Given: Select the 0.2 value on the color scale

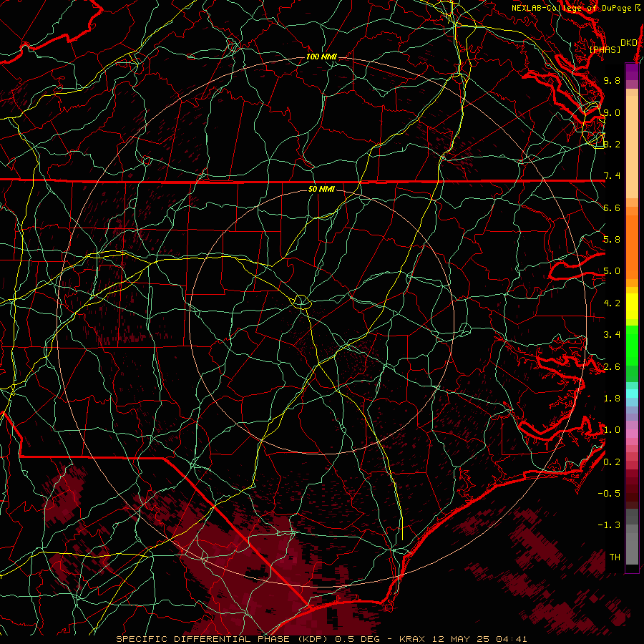Looking at the screenshot, I should point(612,462).
